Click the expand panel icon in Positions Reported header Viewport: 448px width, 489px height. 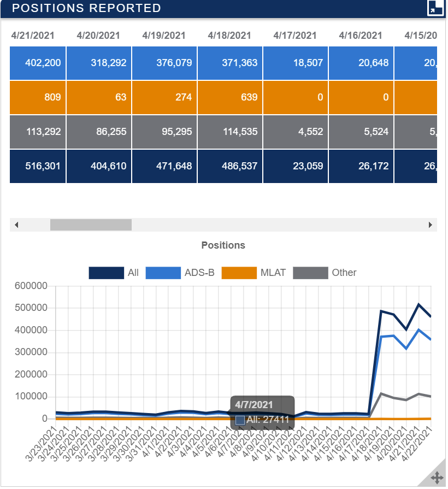click(x=435, y=8)
